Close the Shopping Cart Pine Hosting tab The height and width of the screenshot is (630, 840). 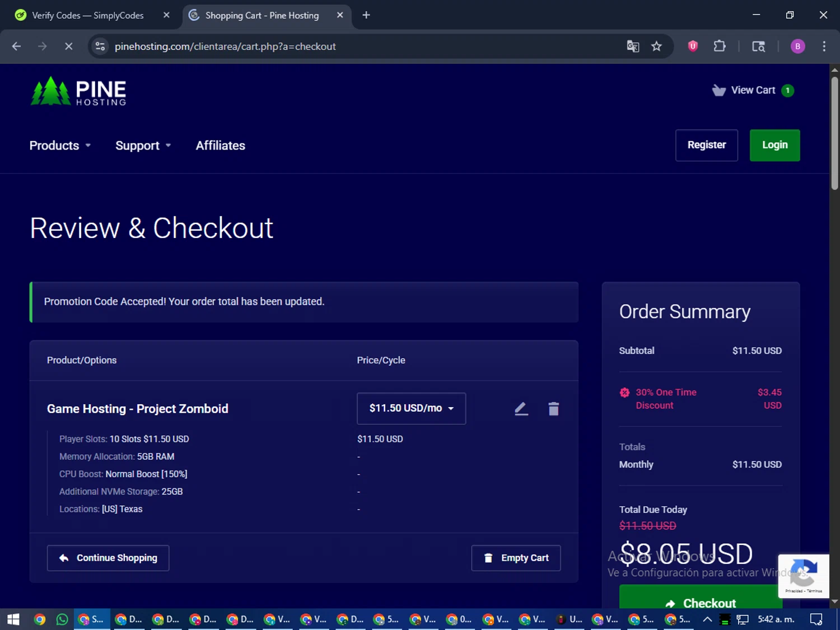pyautogui.click(x=340, y=15)
